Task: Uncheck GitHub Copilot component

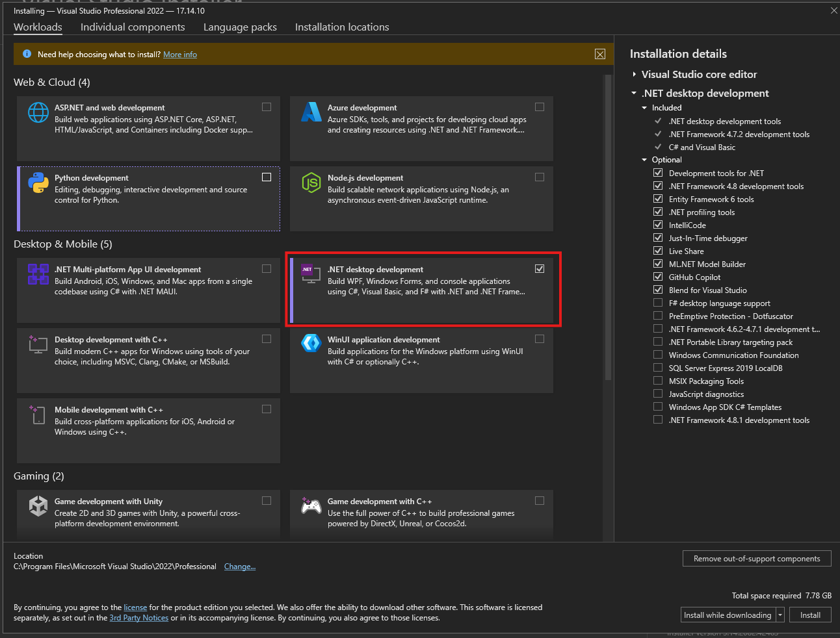Action: point(658,277)
